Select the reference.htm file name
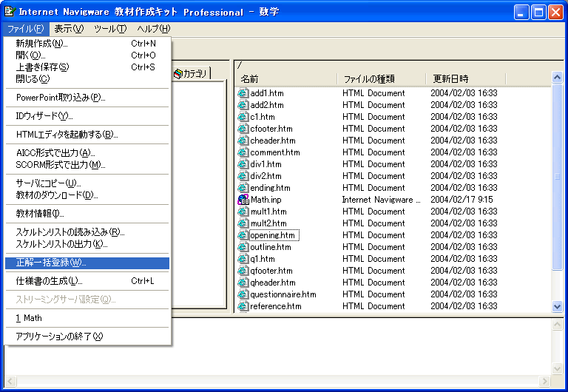Viewport: 568px width, 392px height. tap(276, 306)
